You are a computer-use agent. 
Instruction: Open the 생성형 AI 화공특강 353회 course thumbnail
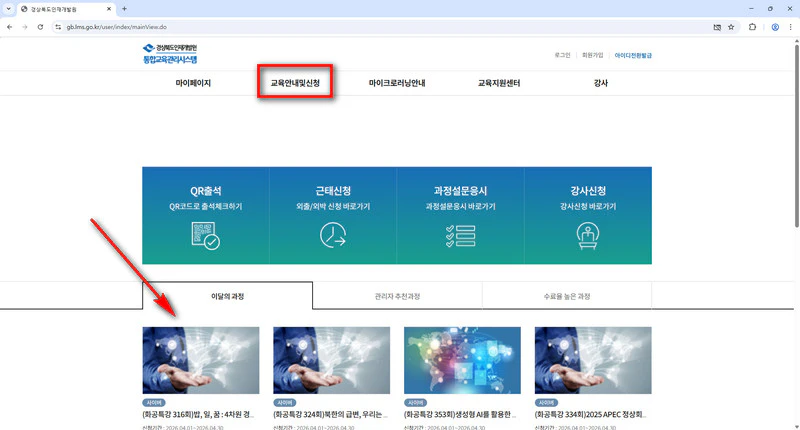coord(461,360)
